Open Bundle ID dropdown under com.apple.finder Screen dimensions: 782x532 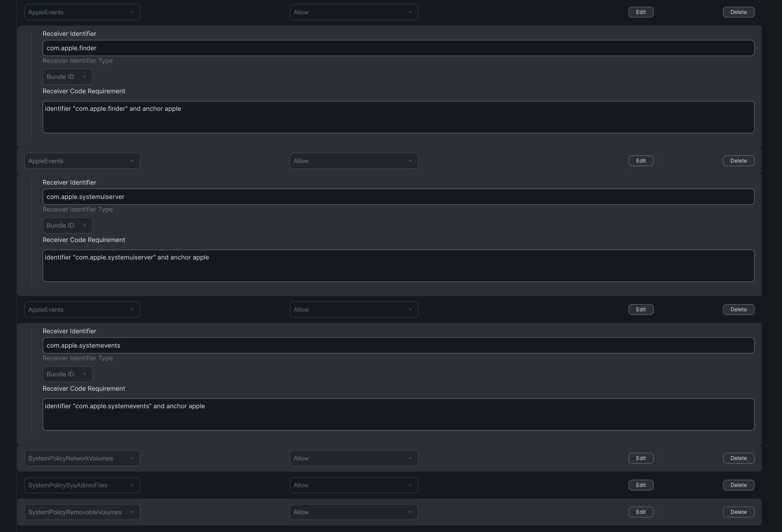[67, 77]
